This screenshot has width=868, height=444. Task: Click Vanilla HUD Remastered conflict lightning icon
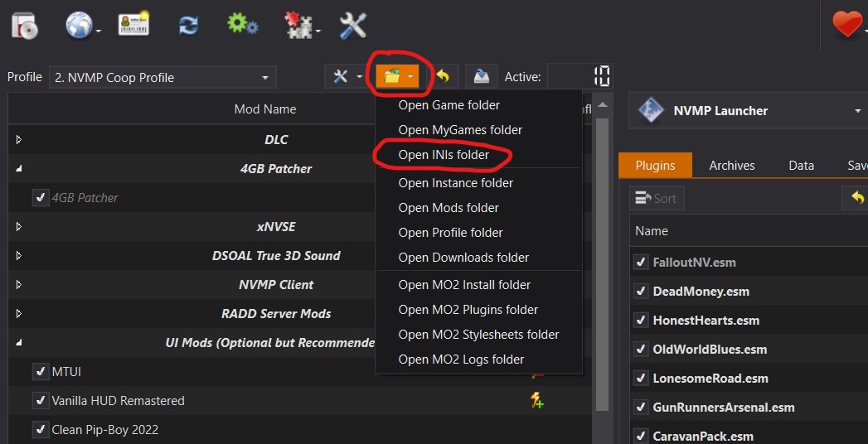pos(536,400)
